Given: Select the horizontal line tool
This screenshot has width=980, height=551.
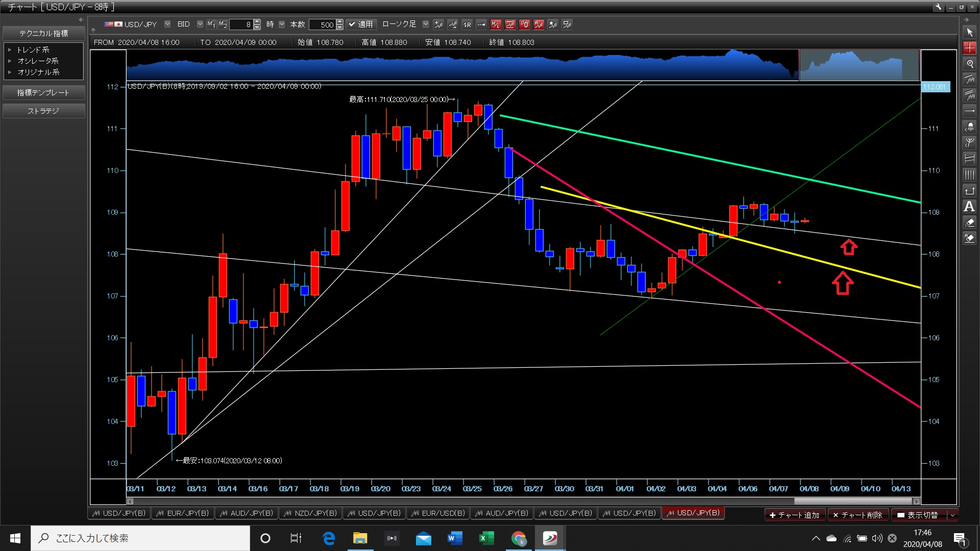Looking at the screenshot, I should [x=969, y=111].
